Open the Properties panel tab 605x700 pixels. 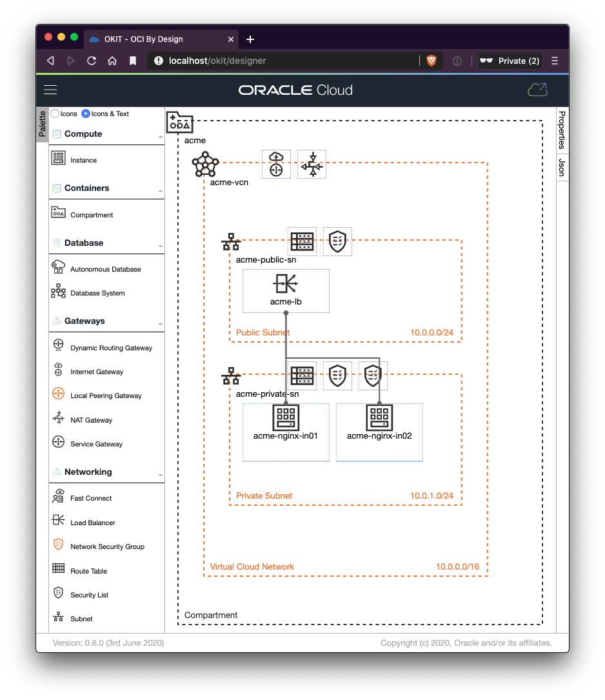point(561,130)
